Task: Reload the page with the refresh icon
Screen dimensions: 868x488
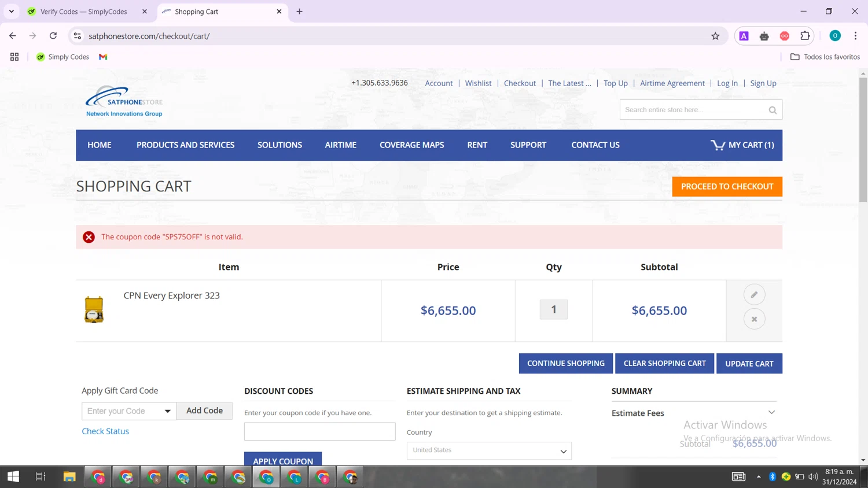Action: pos(53,36)
